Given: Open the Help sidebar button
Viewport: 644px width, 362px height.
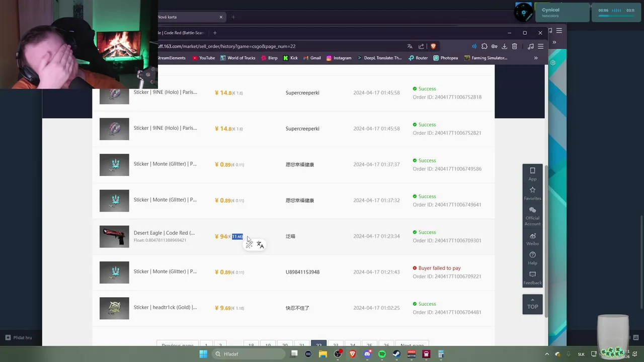Looking at the screenshot, I should [x=532, y=258].
